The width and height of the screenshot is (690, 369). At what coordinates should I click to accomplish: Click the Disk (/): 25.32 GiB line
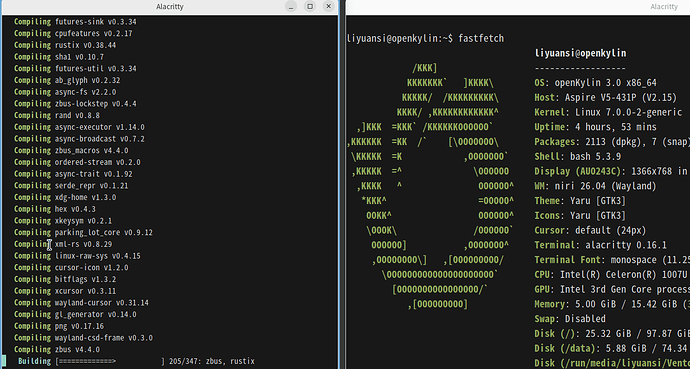612,334
